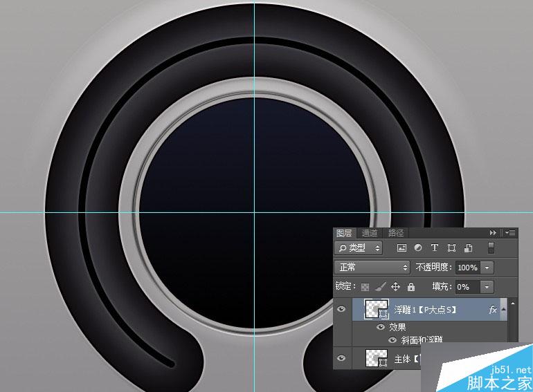
Task: Open the 不透明度 opacity slider arrow
Action: (487, 268)
